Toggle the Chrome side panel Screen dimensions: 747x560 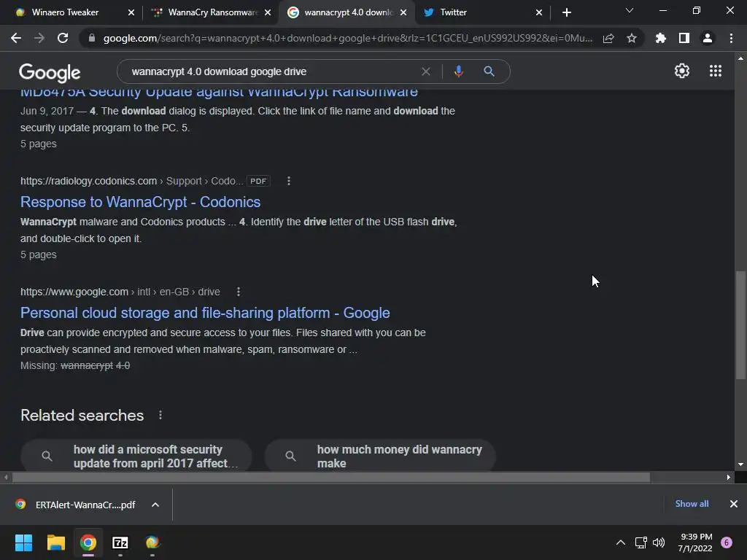pyautogui.click(x=684, y=38)
